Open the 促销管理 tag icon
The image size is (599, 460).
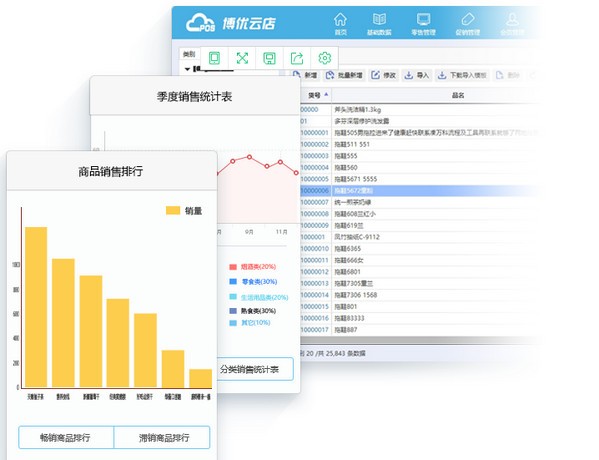468,19
